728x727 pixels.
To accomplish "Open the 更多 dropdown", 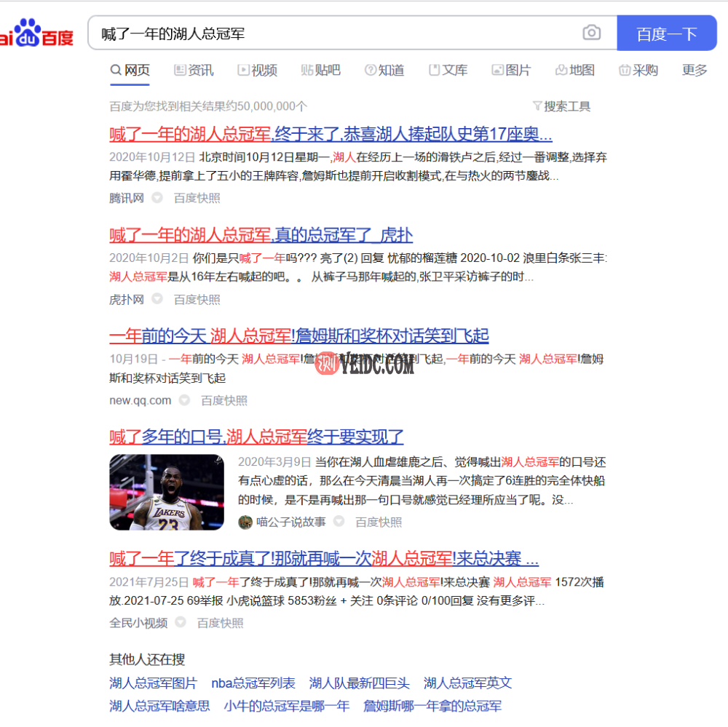I will click(694, 69).
